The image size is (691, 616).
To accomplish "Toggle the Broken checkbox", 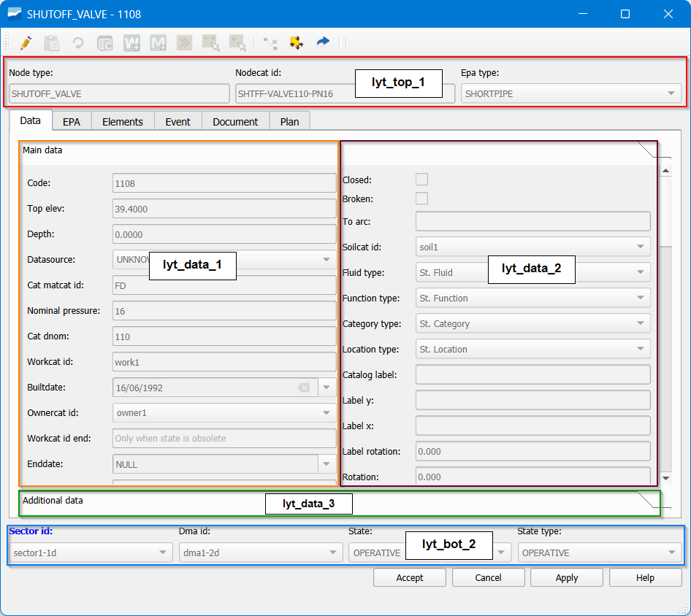I will 421,199.
